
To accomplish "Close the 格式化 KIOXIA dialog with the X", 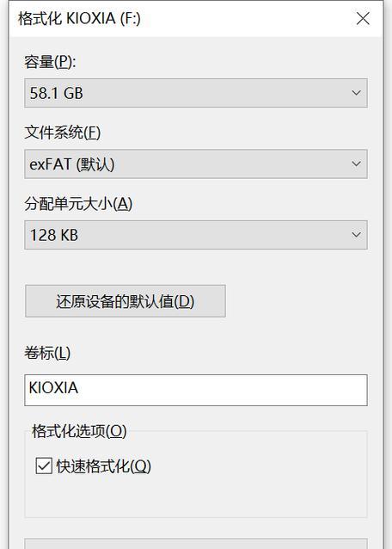I will click(363, 19).
